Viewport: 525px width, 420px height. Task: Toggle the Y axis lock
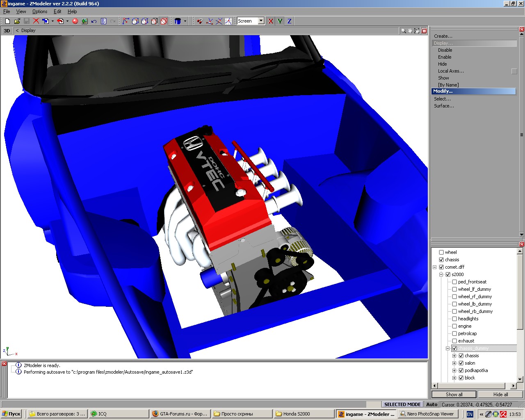pyautogui.click(x=280, y=21)
